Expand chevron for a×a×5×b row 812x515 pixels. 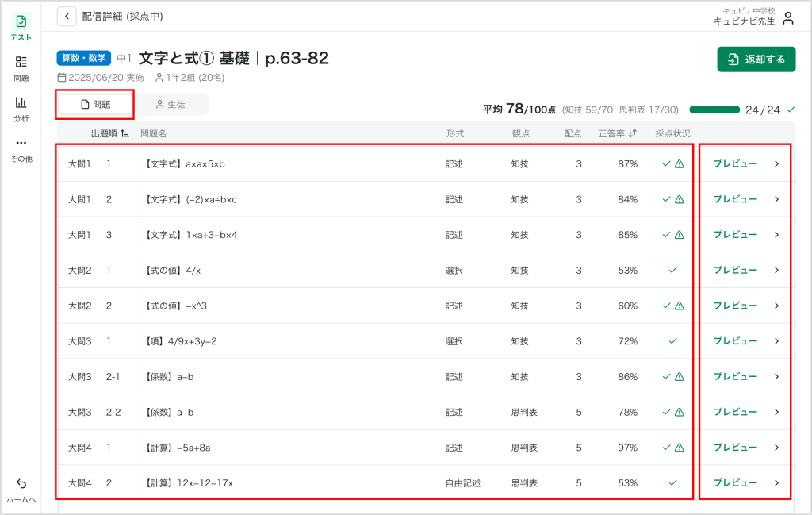click(x=777, y=163)
